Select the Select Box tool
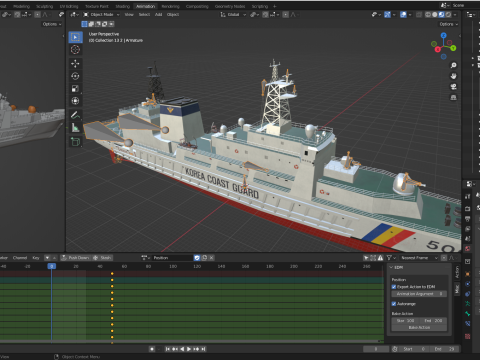 point(75,37)
